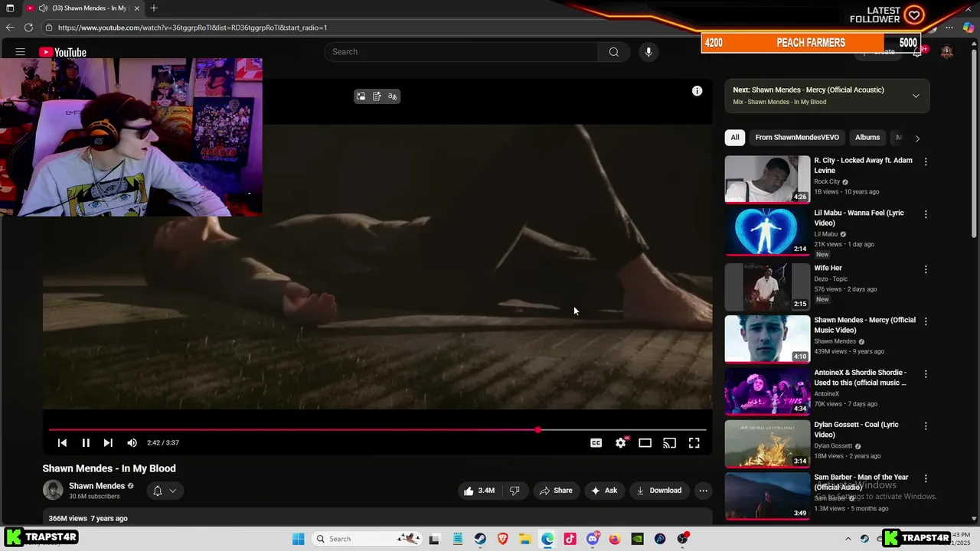This screenshot has height=551, width=980.
Task: Select the Albums filter chip
Action: 867,138
